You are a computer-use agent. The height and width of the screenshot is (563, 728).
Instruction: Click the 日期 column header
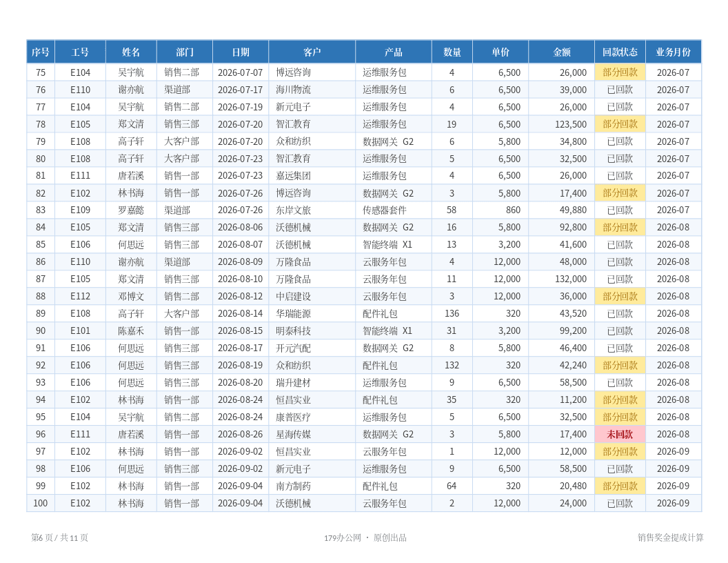(x=241, y=52)
